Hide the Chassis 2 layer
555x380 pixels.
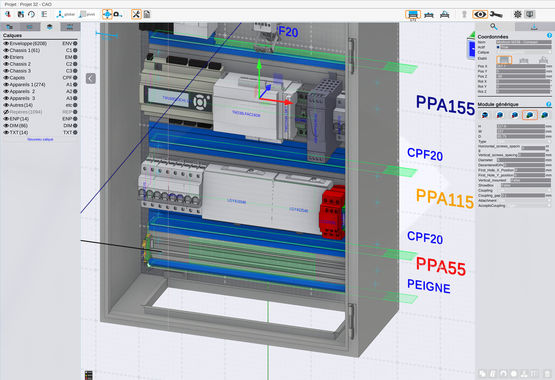point(6,64)
